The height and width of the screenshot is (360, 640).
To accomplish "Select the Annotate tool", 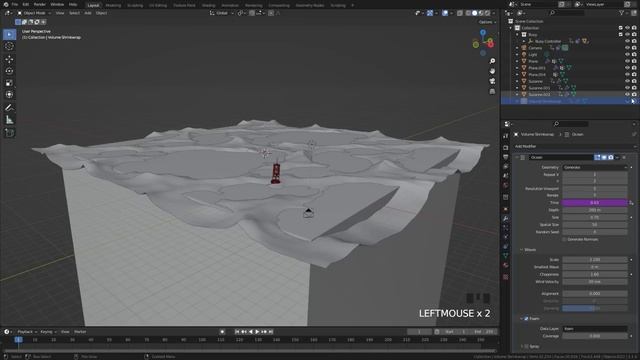I will tap(9, 108).
